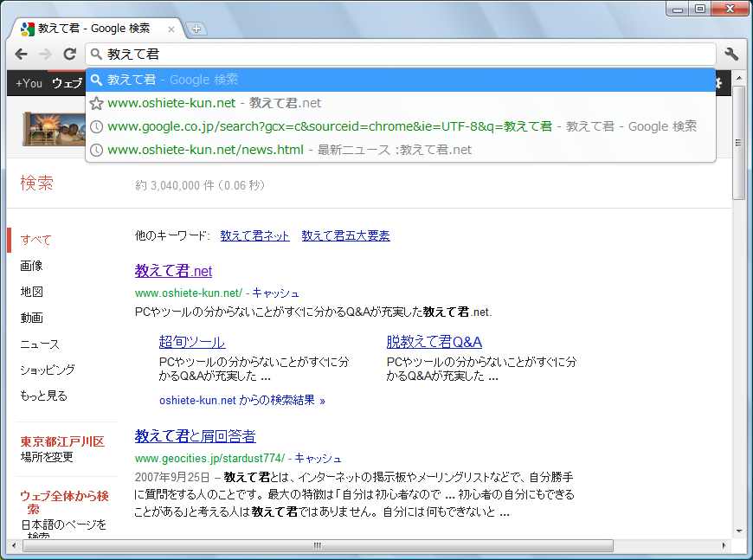
Task: Open the 脱教えて君Q&A sitelink
Action: coord(434,342)
